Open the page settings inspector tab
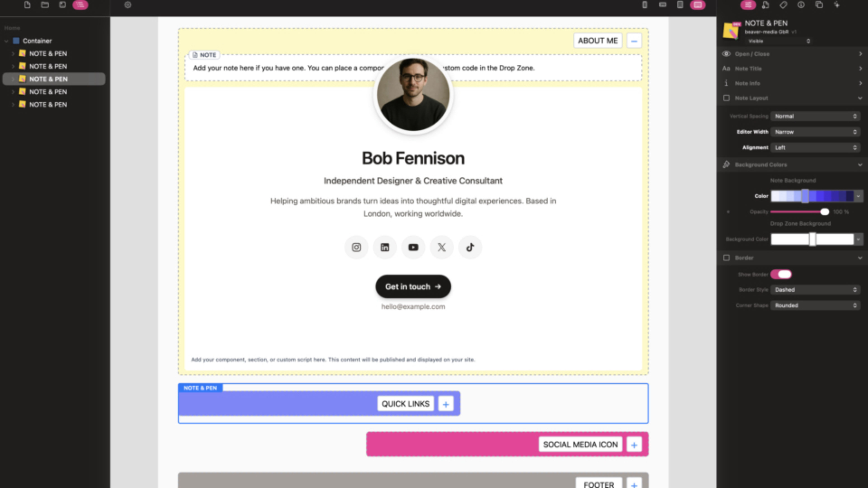This screenshot has height=488, width=868. [766, 5]
